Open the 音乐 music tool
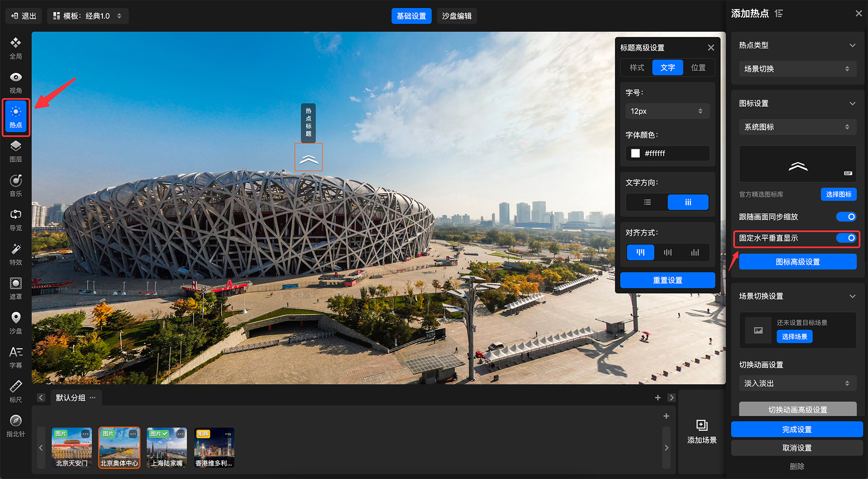Viewport: 868px width, 479px height. pos(16,181)
